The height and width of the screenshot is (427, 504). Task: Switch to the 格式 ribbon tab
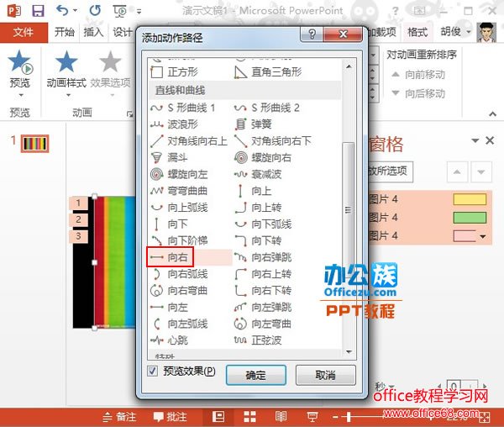pyautogui.click(x=417, y=32)
